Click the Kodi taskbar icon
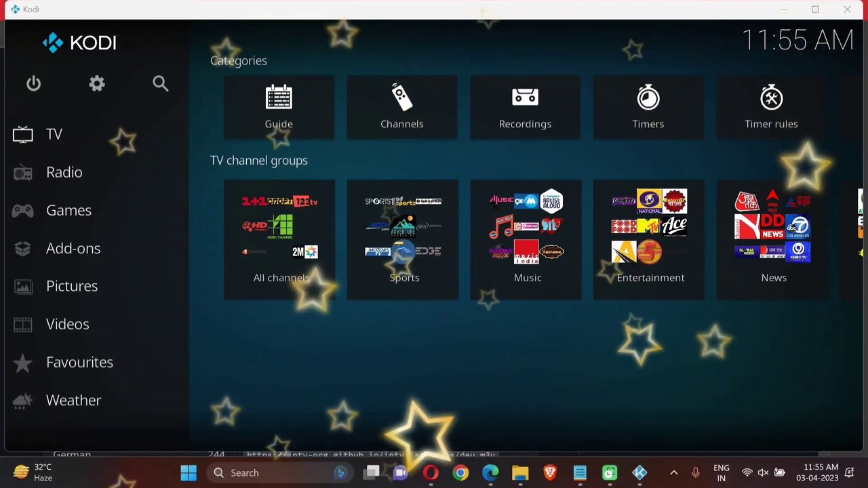 pos(639,472)
